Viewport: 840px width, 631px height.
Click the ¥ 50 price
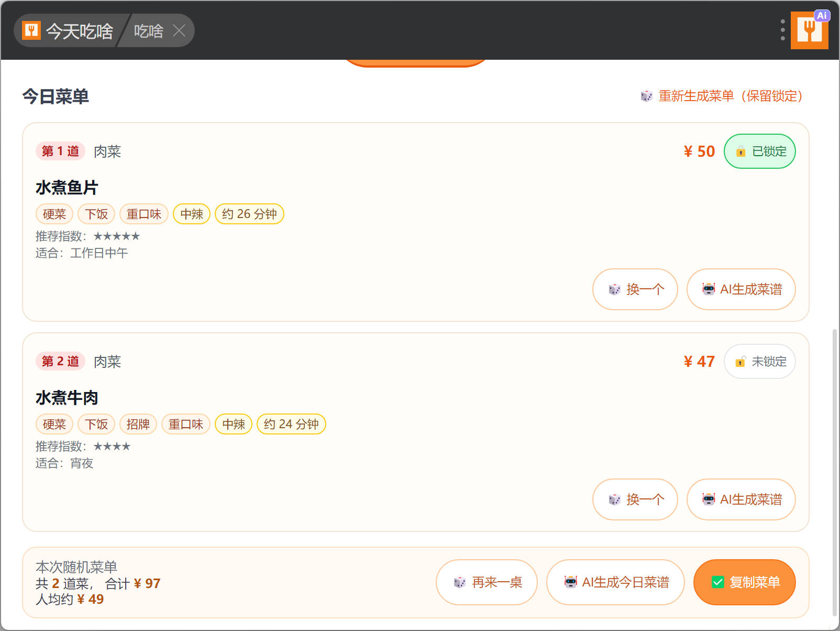pyautogui.click(x=699, y=151)
